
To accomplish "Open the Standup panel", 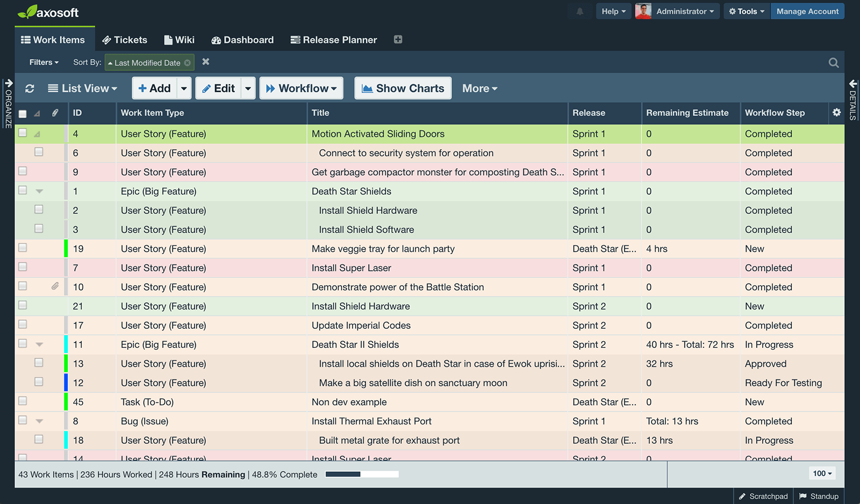I will (819, 496).
